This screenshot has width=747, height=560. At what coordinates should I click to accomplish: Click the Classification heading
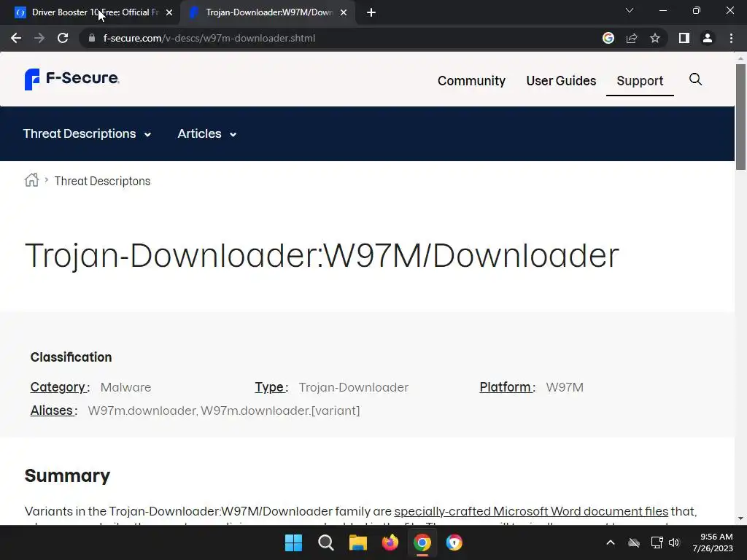71,357
